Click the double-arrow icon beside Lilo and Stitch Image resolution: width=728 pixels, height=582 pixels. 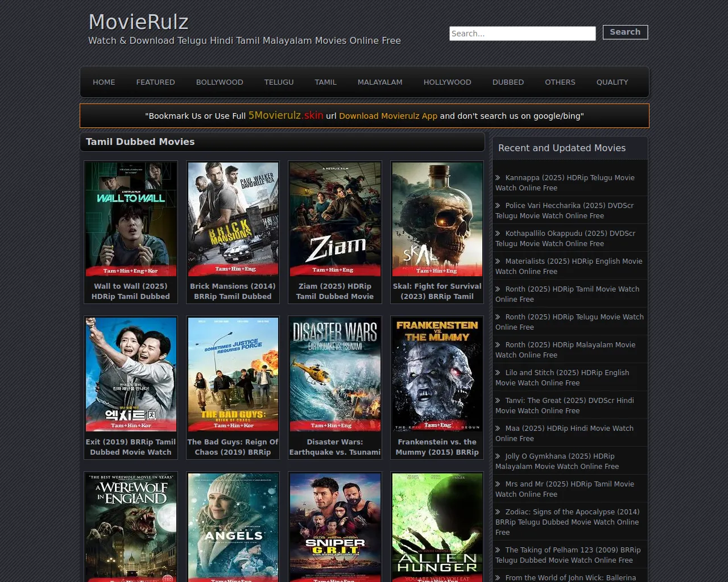(498, 373)
